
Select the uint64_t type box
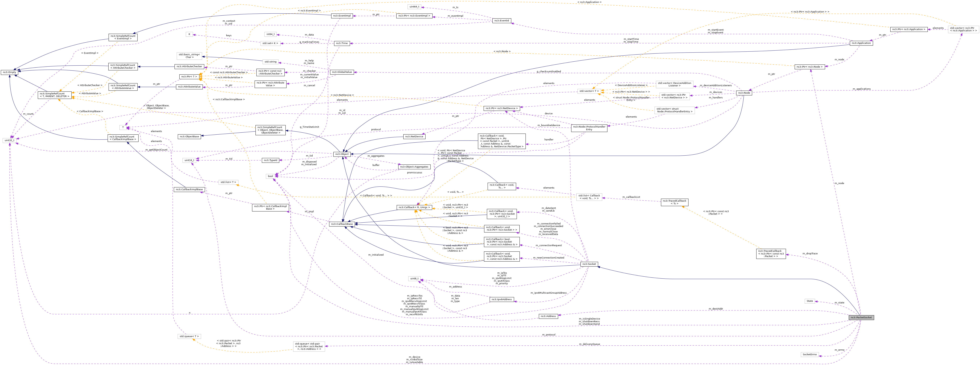point(414,7)
